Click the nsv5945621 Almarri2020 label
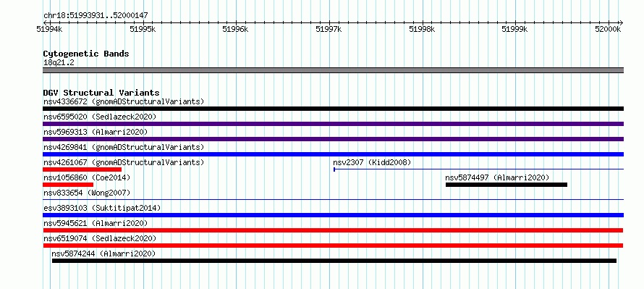Viewport: 644px width, 289px height. pos(96,223)
